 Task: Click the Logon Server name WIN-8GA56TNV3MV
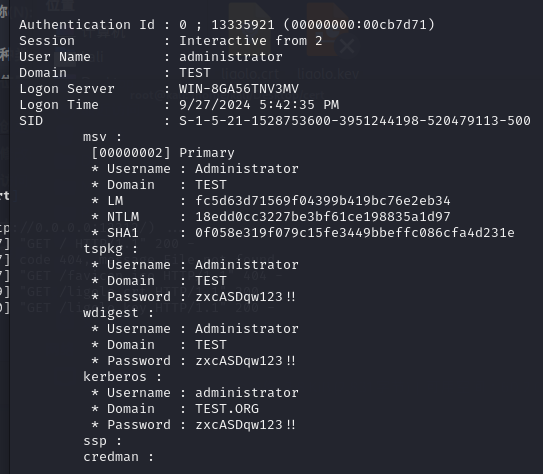(x=239, y=89)
